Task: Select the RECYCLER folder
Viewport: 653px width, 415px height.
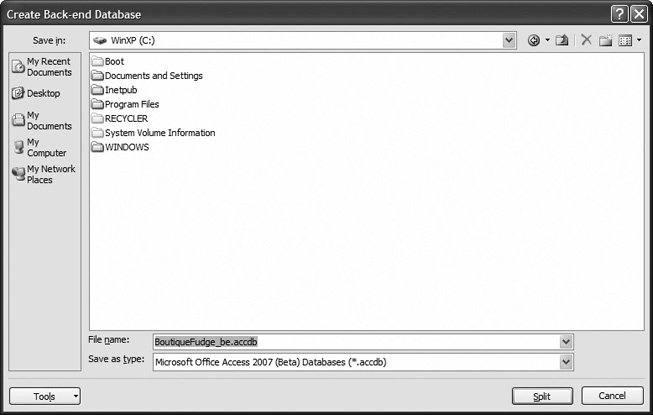Action: click(x=120, y=119)
